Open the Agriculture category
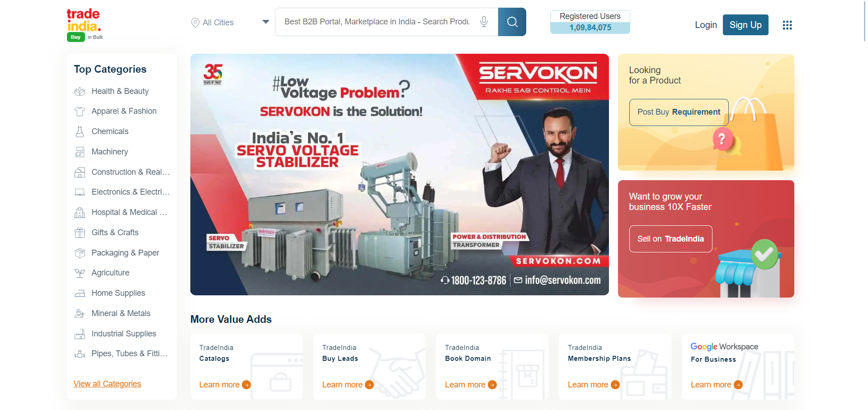 click(x=110, y=273)
